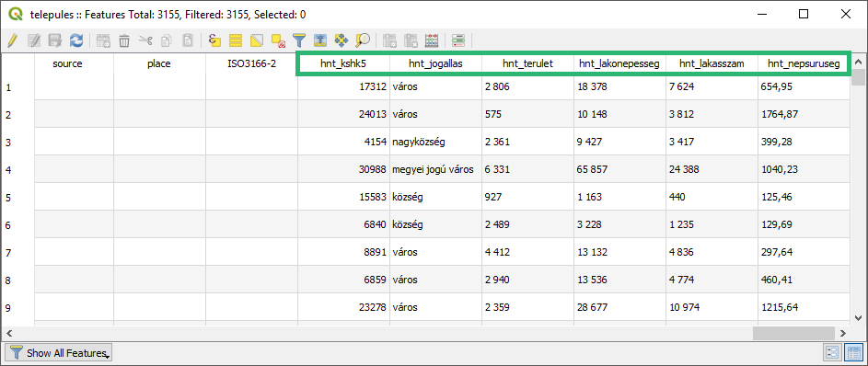Click the cell with value 1215,64
868x366 pixels.
click(x=804, y=307)
